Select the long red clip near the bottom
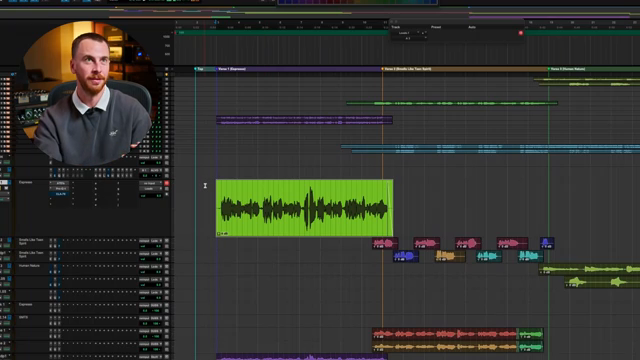 [444, 334]
